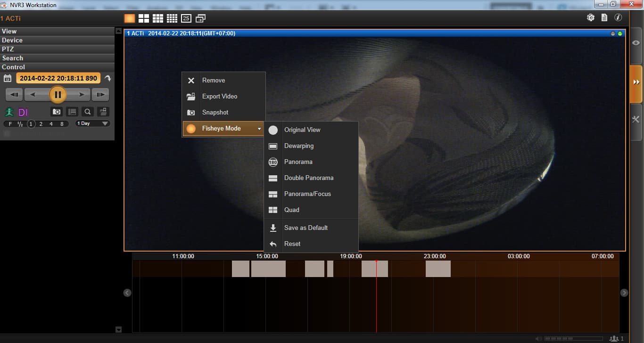
Task: Select the 25-channel layout icon
Action: pyautogui.click(x=186, y=18)
